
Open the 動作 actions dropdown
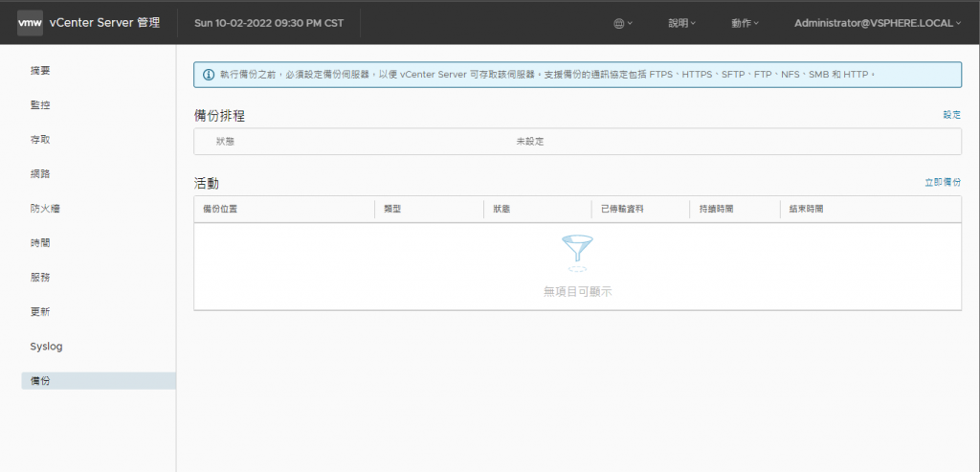click(745, 23)
